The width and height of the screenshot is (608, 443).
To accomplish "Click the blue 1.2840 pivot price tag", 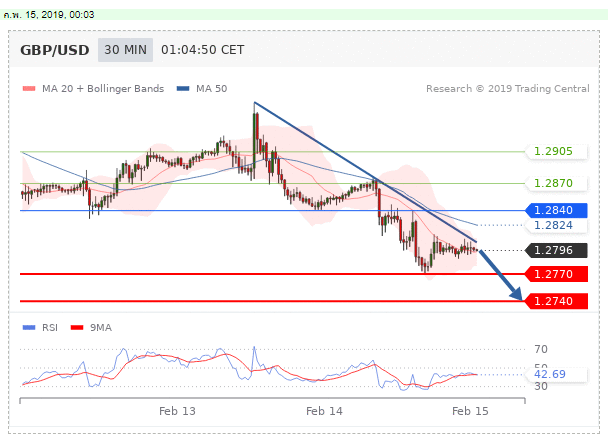I will coord(556,210).
